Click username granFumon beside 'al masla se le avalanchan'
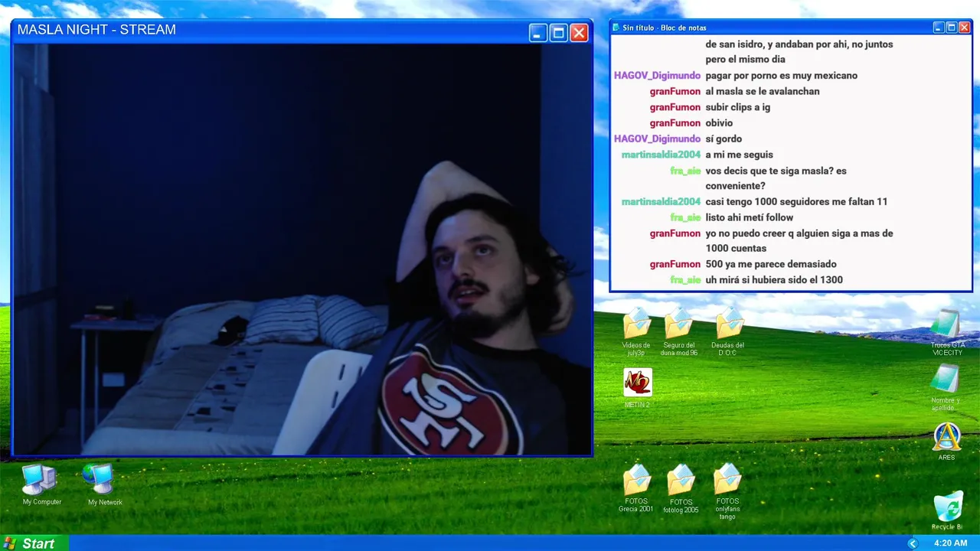 pyautogui.click(x=675, y=91)
